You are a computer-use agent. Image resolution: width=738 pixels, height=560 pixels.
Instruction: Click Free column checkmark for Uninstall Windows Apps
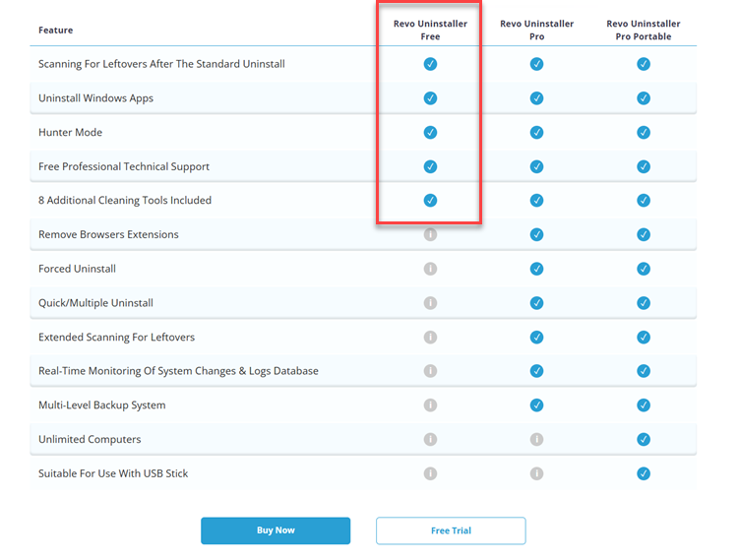pos(430,97)
